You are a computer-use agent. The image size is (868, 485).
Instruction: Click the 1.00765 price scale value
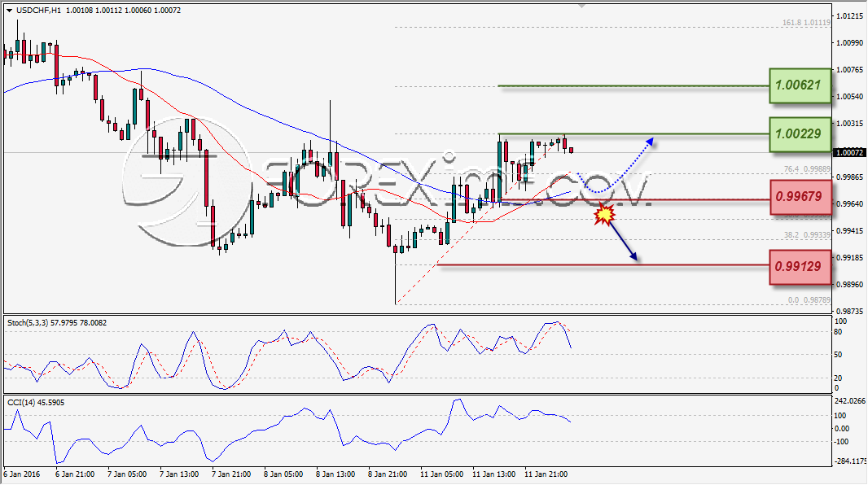[849, 70]
